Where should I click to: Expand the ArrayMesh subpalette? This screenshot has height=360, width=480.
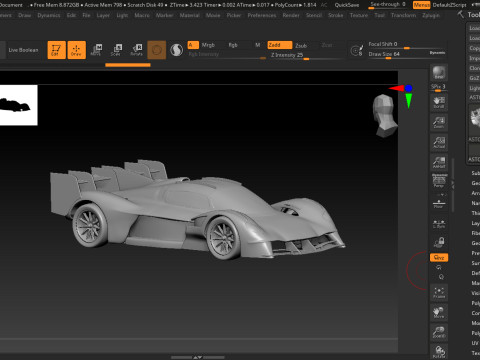tap(475, 193)
